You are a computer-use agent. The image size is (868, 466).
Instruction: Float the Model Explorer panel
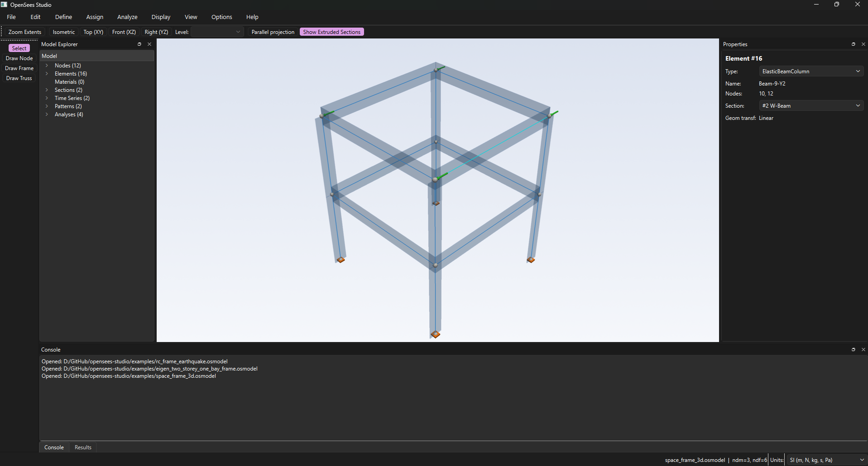coord(139,44)
